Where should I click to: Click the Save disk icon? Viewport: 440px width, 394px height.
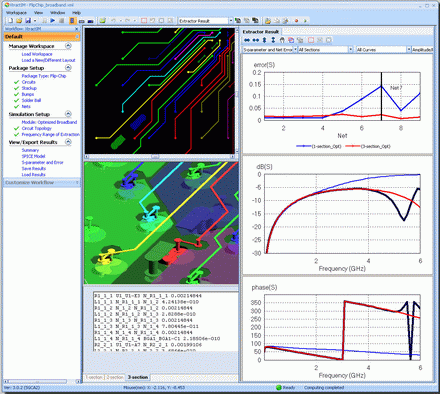click(28, 21)
